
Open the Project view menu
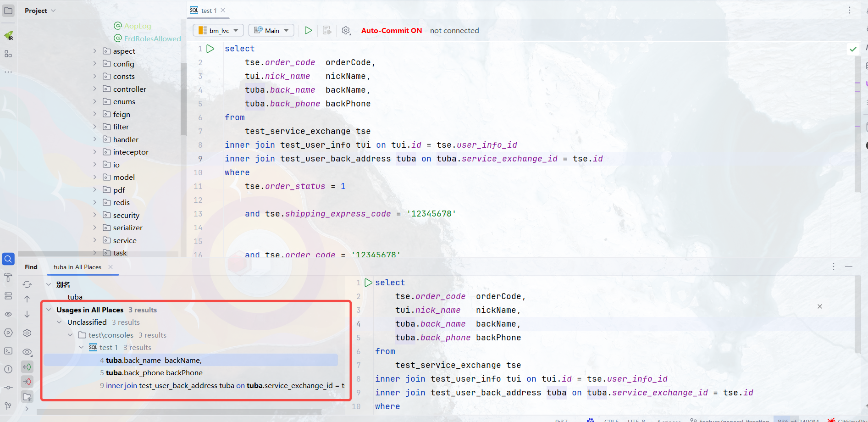point(40,10)
